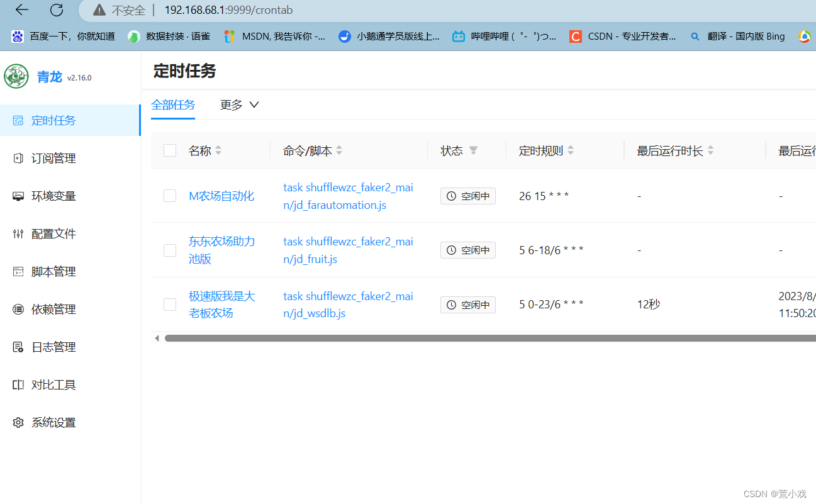This screenshot has width=816, height=504.
Task: Check the select-all checkbox in table header
Action: tap(169, 150)
